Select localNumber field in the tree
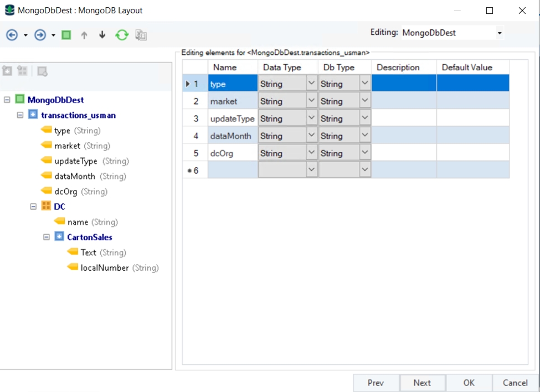 click(x=104, y=268)
